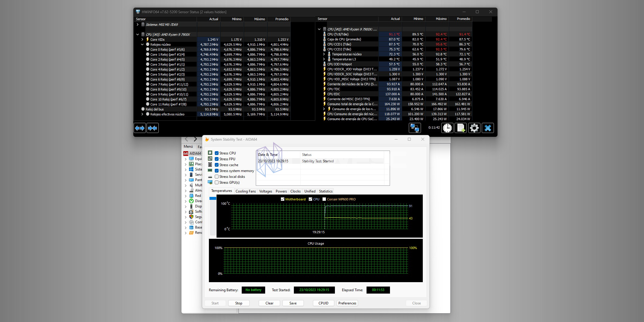The width and height of the screenshot is (644, 322).
Task: Click the Save button in AIDA64
Action: (293, 303)
